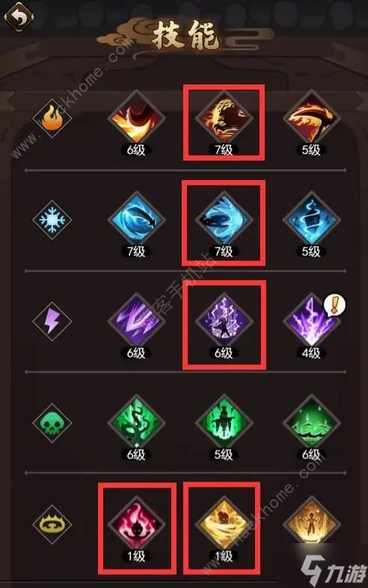This screenshot has height=588, width=368.
Task: Open the level 6 purple claw skill
Action: tap(136, 321)
